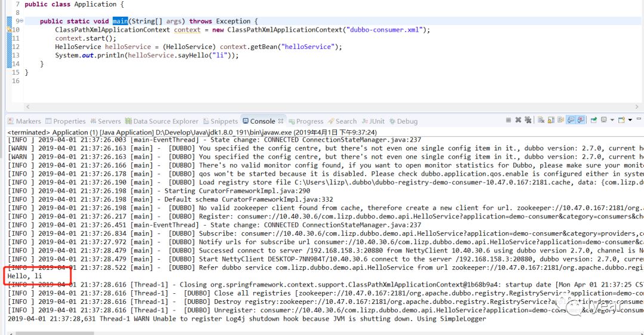Collapse the main method fold on line 9
644x335 pixels.
21,21
